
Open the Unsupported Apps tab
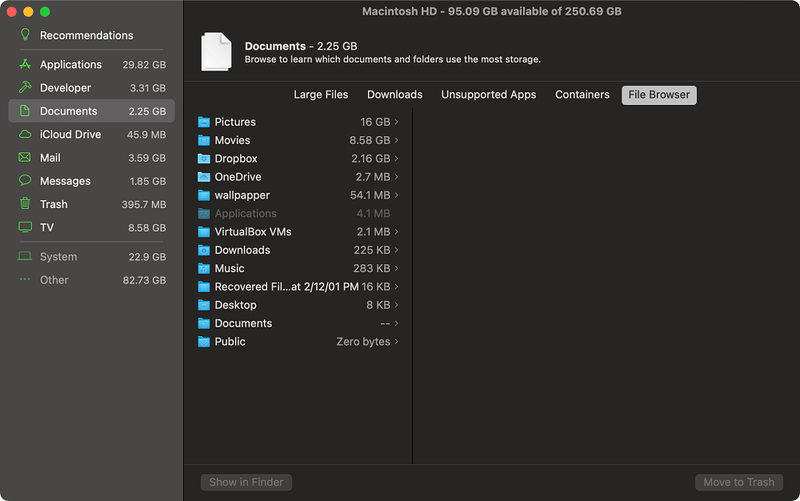click(x=488, y=95)
